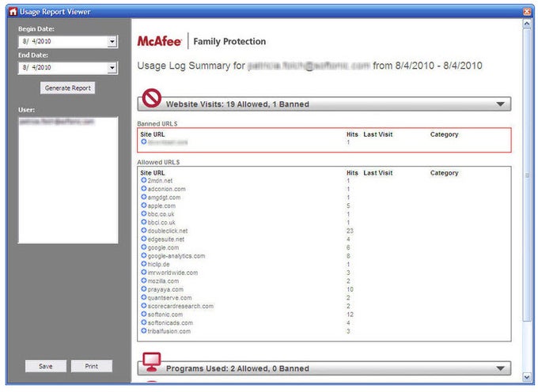Click Category header in Banned URLs
Viewport: 538px width, 392px height.
444,134
